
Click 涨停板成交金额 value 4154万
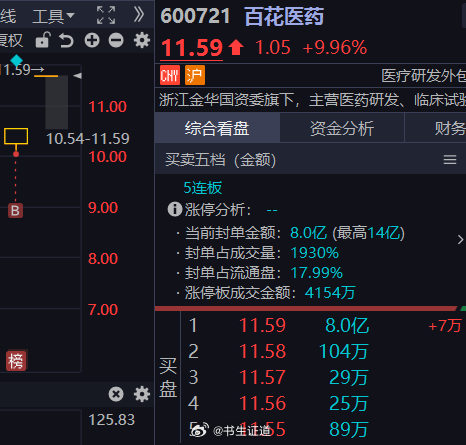click(330, 293)
